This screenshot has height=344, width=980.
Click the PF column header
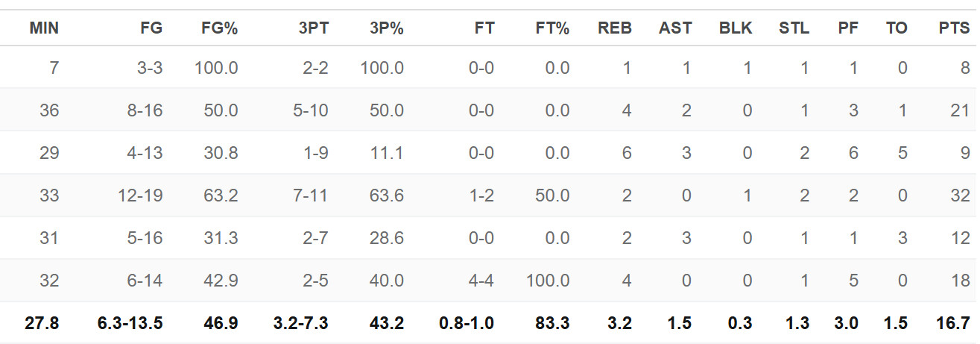848,28
